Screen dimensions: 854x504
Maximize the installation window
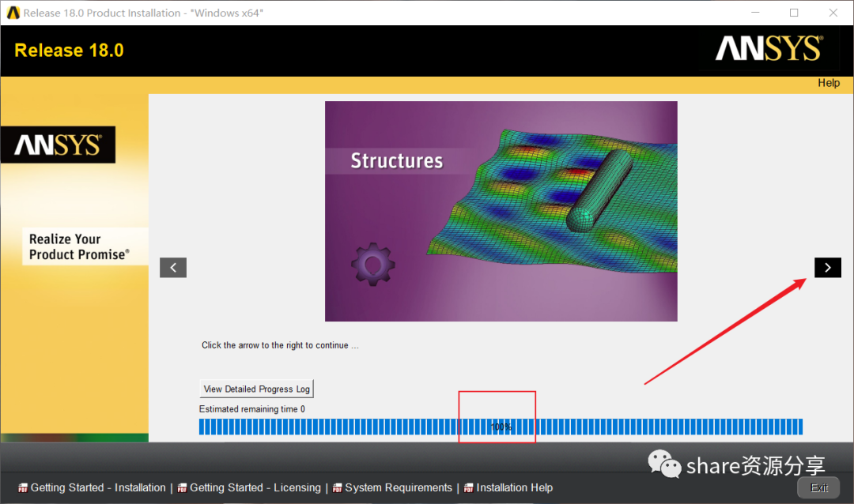pyautogui.click(x=794, y=13)
